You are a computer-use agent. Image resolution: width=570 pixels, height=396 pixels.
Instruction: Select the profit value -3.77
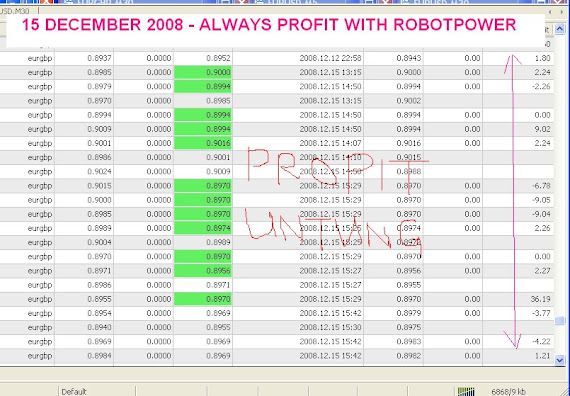pyautogui.click(x=541, y=313)
